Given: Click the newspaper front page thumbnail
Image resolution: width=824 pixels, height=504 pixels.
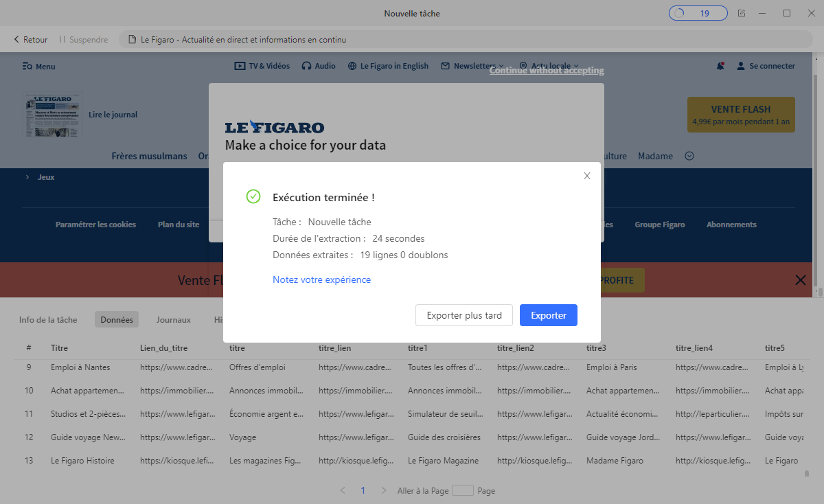Looking at the screenshot, I should point(52,115).
